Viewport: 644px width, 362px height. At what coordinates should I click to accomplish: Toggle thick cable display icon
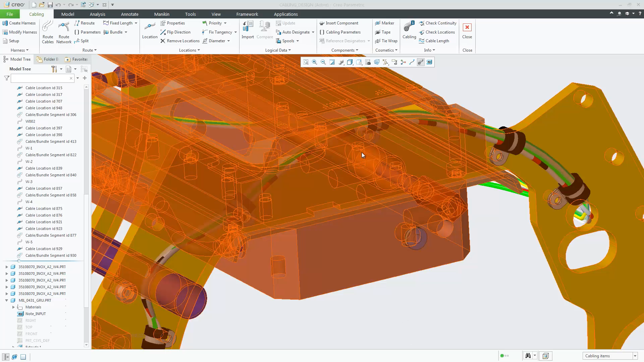[x=421, y=62]
